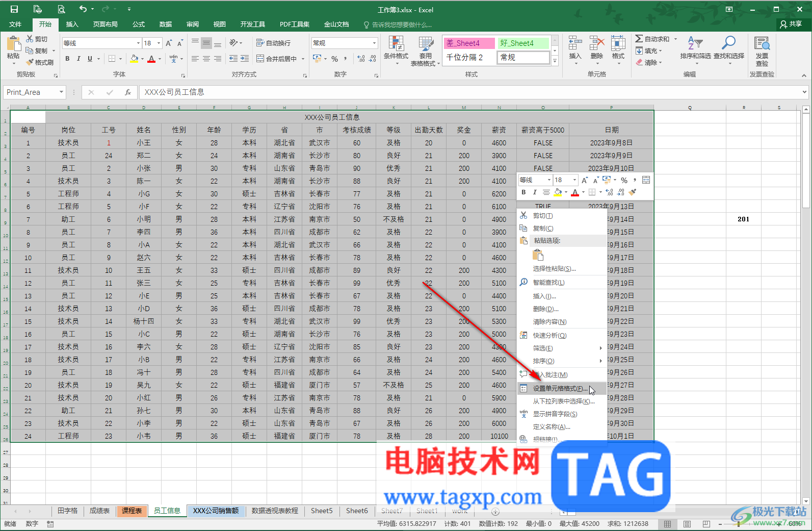This screenshot has height=531, width=812.
Task: Click the Cut (剪切) ribbon button
Action: pyautogui.click(x=37, y=39)
